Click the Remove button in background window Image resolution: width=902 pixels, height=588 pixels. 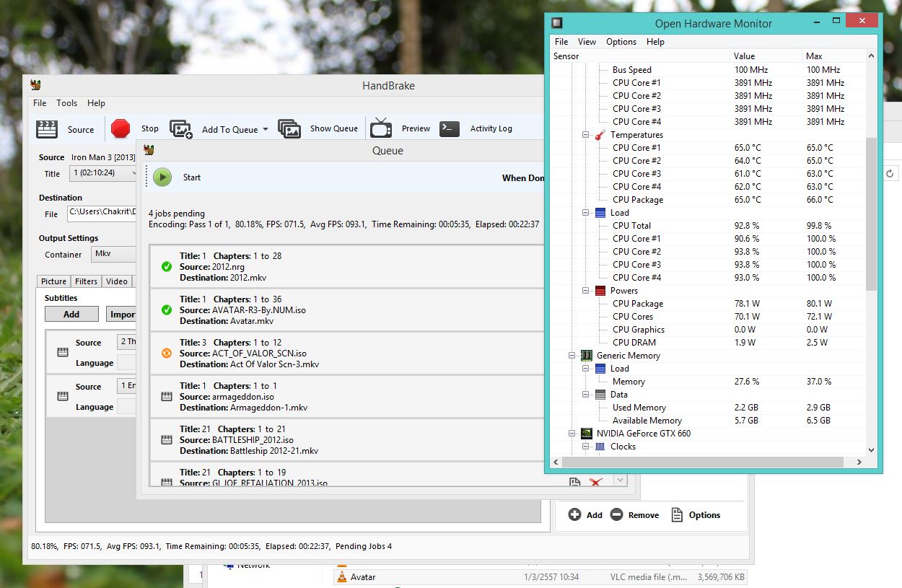coord(634,515)
